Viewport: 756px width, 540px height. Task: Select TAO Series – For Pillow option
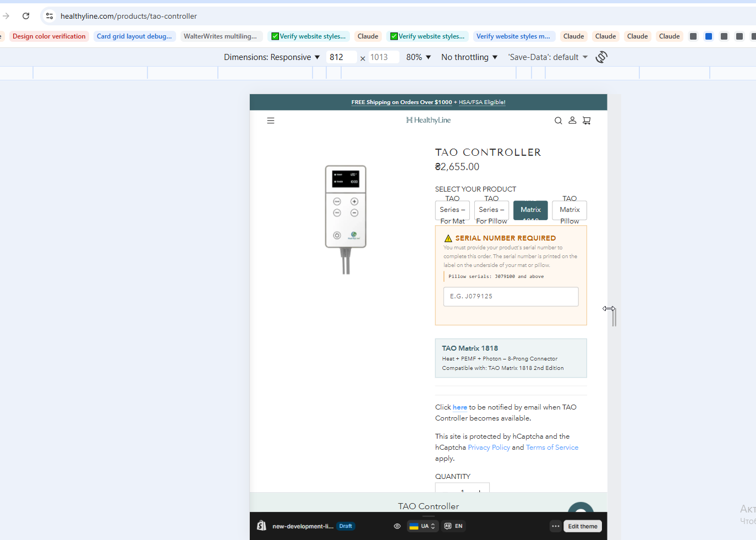click(x=491, y=210)
